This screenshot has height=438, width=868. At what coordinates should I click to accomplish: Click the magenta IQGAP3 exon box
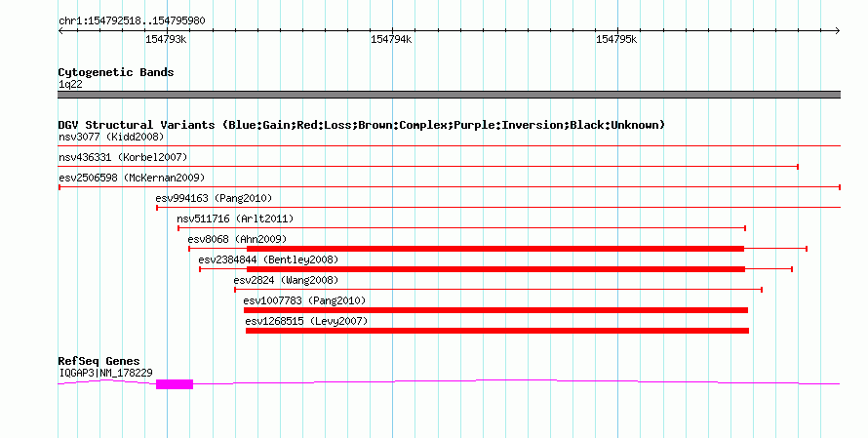175,384
